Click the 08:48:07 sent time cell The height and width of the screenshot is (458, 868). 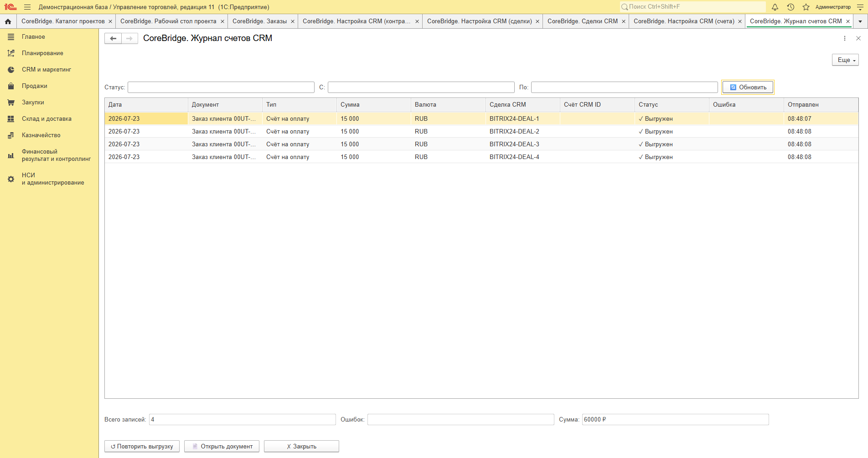(821, 119)
